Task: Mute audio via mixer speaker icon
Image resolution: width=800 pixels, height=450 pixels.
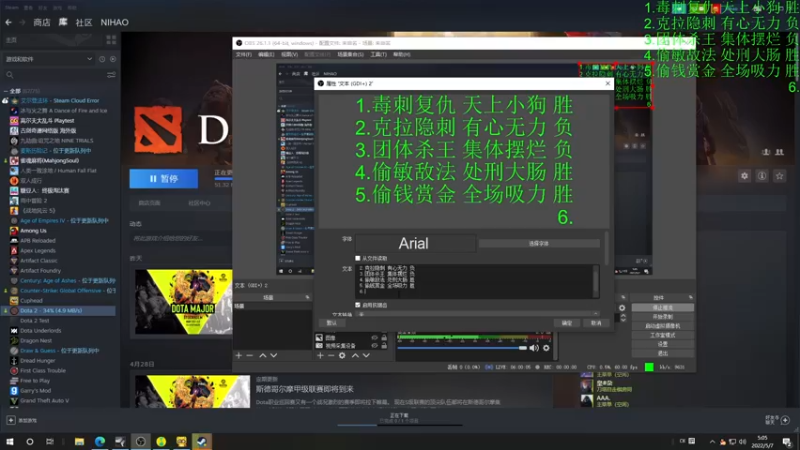Action: 534,348
